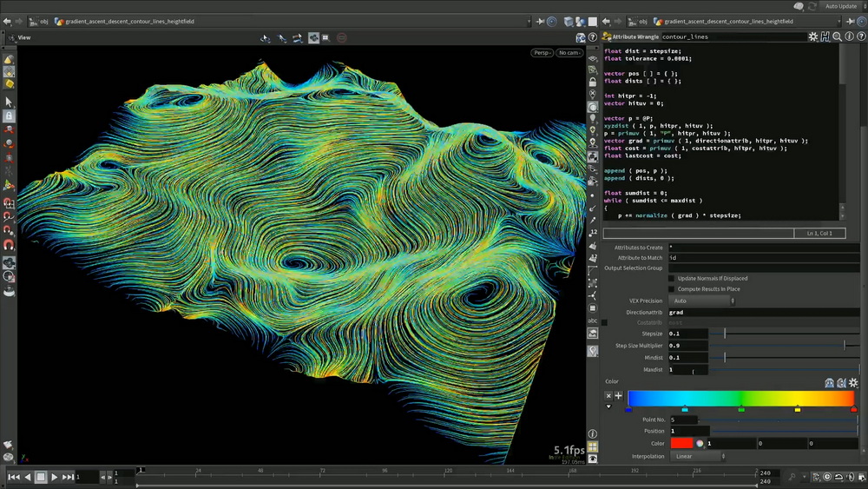This screenshot has width=868, height=489.
Task: Jump to first frame on the playbar
Action: [x=14, y=477]
